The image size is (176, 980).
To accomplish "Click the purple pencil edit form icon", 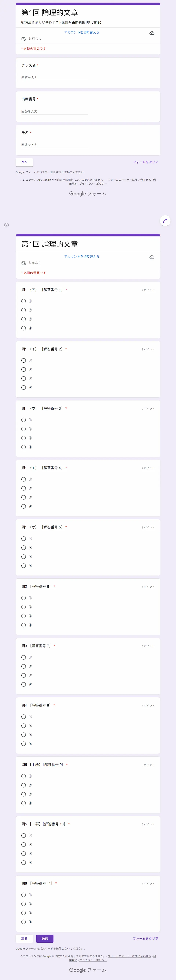I will [165, 220].
